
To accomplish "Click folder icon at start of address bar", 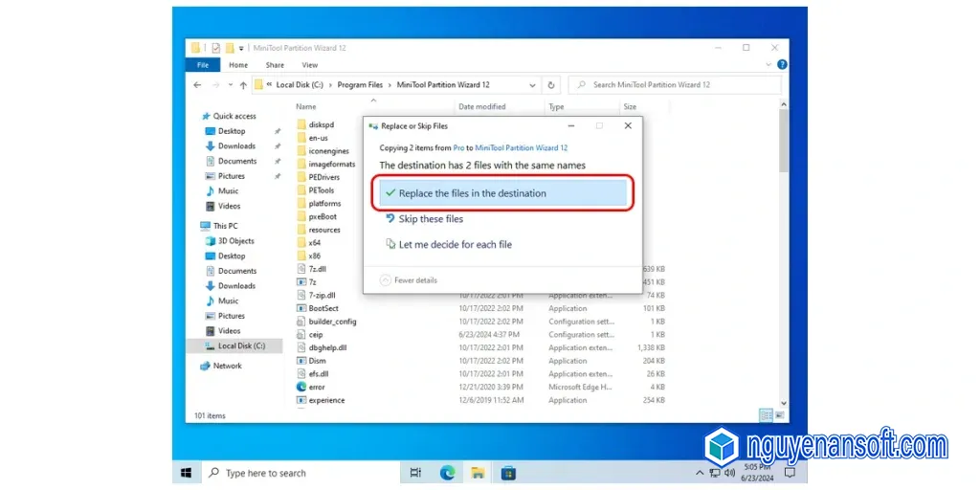I will click(x=258, y=85).
